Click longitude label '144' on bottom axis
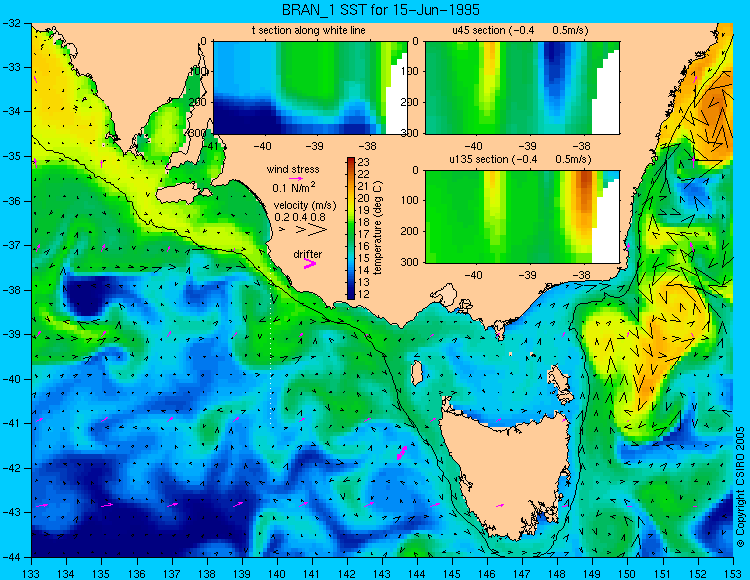 coord(417,574)
